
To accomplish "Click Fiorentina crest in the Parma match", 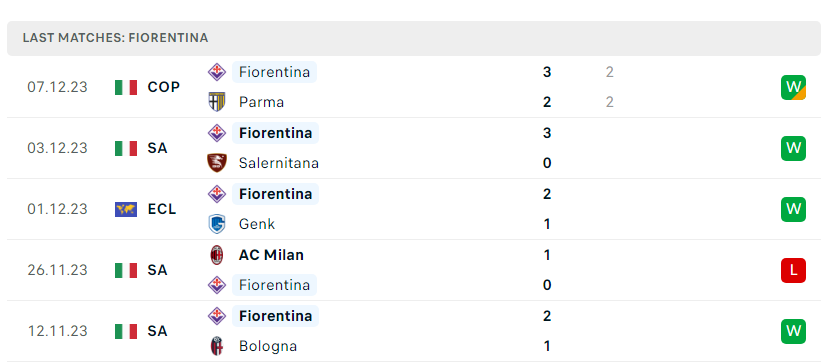I will [216, 72].
